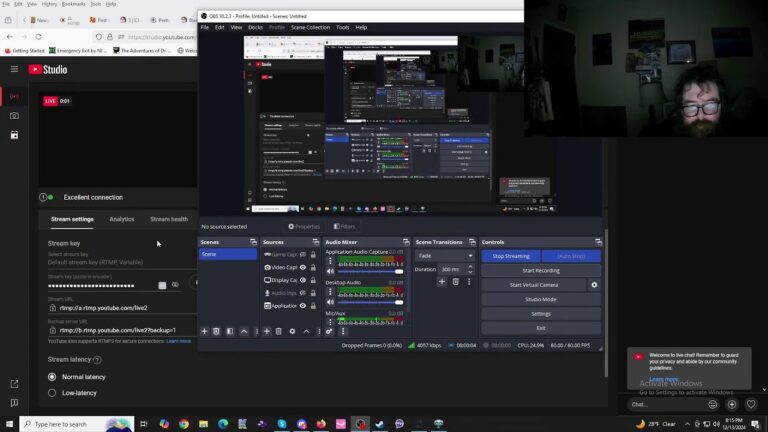This screenshot has height=432, width=768.
Task: Lock the Game Capture source
Action: (x=313, y=255)
